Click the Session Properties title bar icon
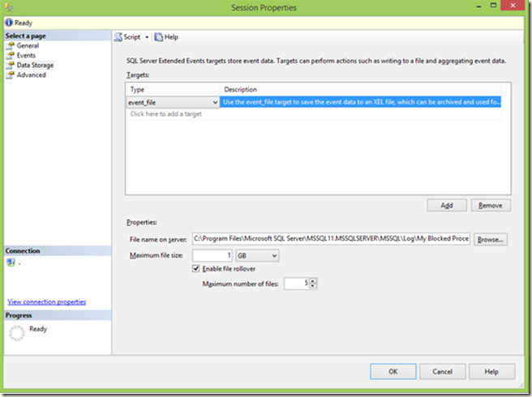 [x=10, y=8]
